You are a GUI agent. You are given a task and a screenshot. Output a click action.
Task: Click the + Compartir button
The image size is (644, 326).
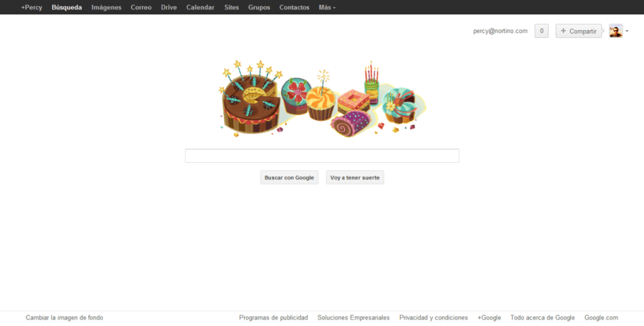pyautogui.click(x=578, y=31)
